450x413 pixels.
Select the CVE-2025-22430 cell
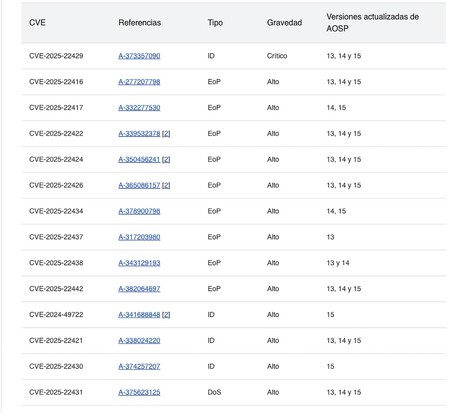click(56, 366)
